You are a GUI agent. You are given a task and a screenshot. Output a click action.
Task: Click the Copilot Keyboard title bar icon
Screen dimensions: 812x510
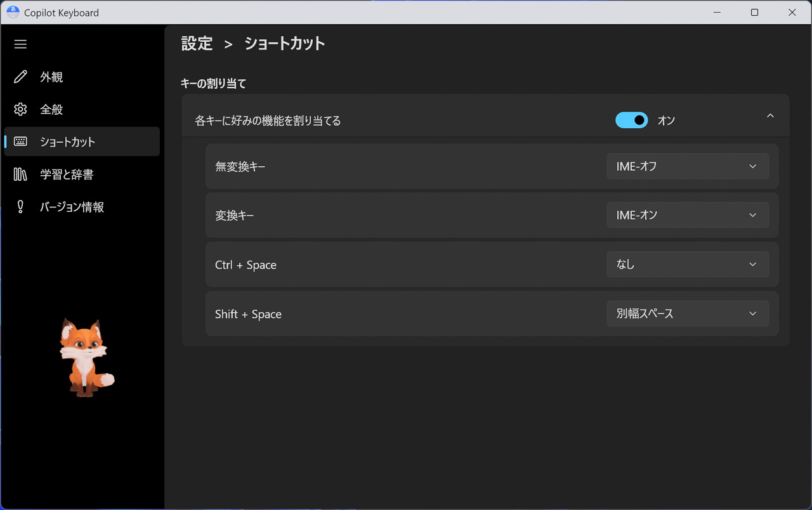pyautogui.click(x=13, y=12)
